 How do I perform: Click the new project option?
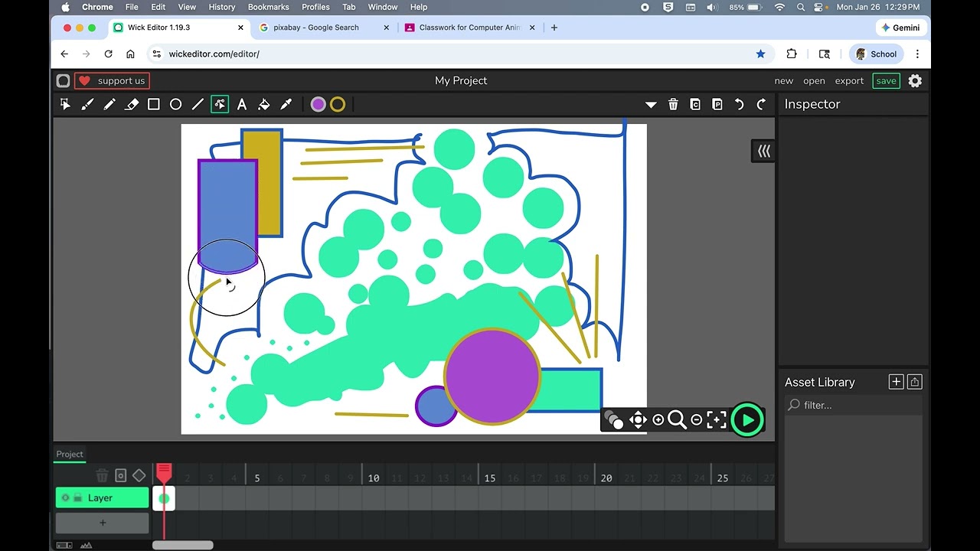[784, 80]
